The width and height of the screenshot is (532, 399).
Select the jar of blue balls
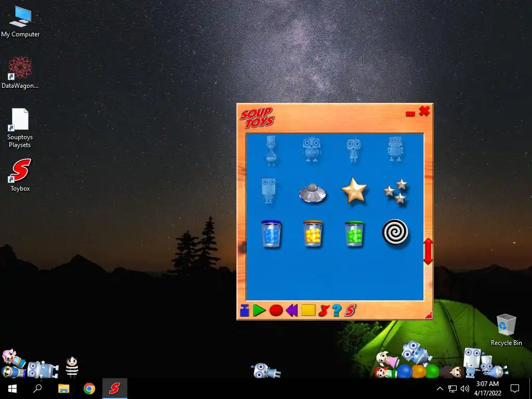[x=271, y=234]
